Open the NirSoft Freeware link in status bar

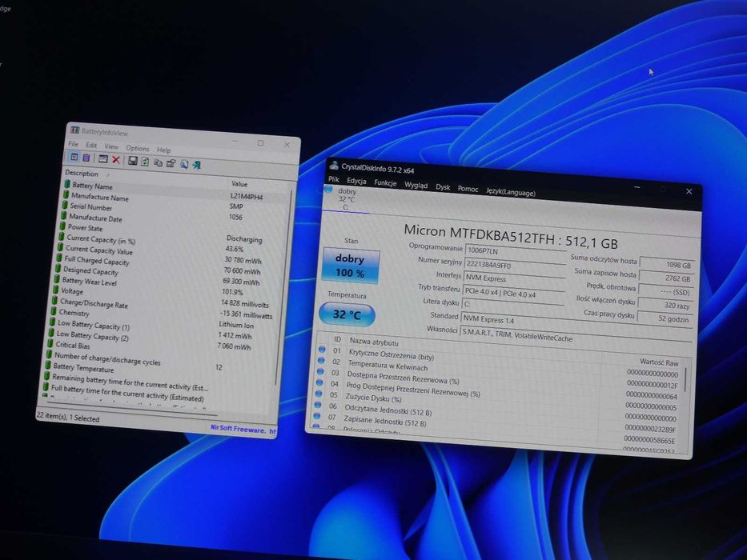243,429
